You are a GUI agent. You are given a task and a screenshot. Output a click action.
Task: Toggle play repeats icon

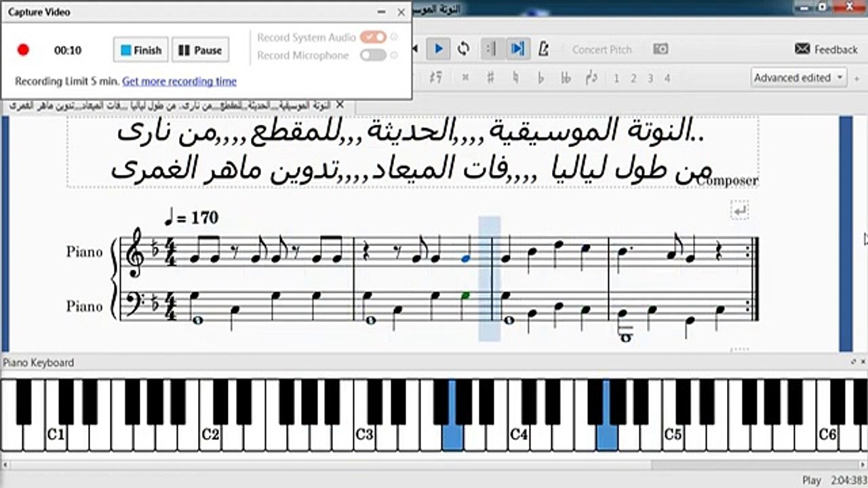click(x=492, y=49)
